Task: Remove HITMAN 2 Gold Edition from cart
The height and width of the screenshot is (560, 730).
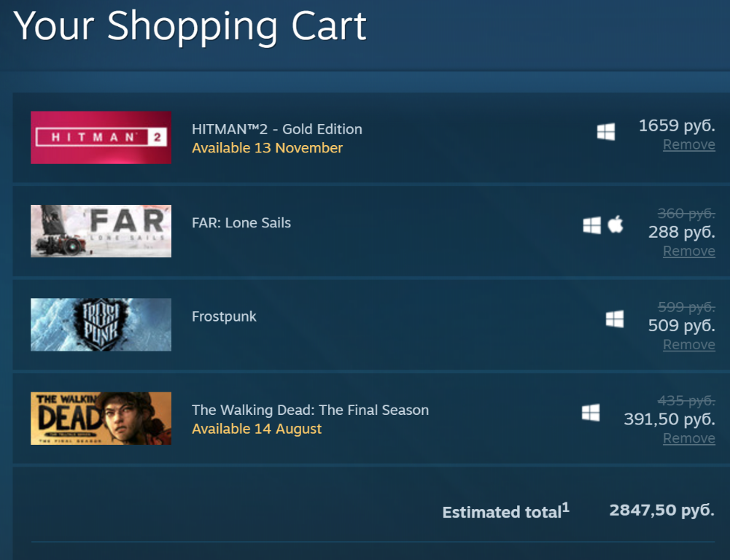Action: (688, 144)
